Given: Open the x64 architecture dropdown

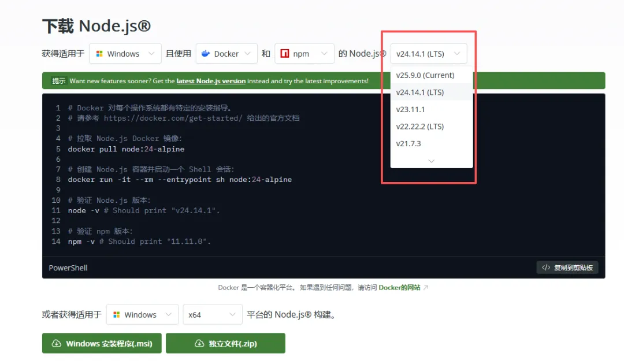Looking at the screenshot, I should tap(213, 315).
